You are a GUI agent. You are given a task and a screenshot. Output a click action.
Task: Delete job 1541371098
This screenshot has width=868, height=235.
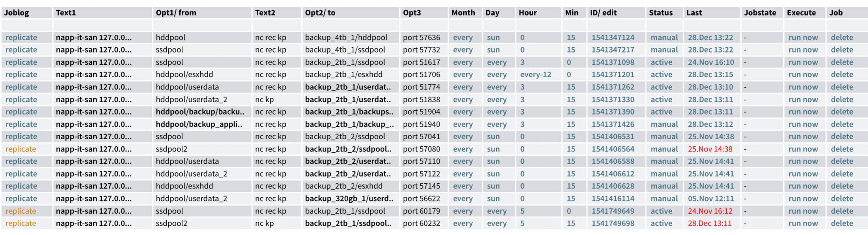pos(842,62)
